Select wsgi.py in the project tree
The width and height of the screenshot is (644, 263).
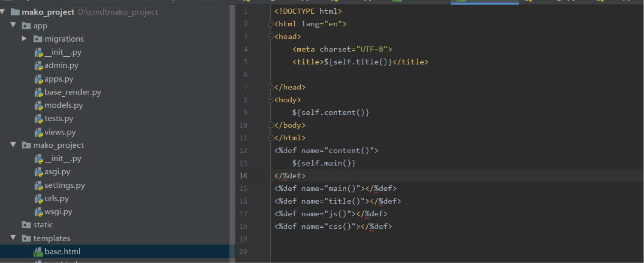pos(58,212)
